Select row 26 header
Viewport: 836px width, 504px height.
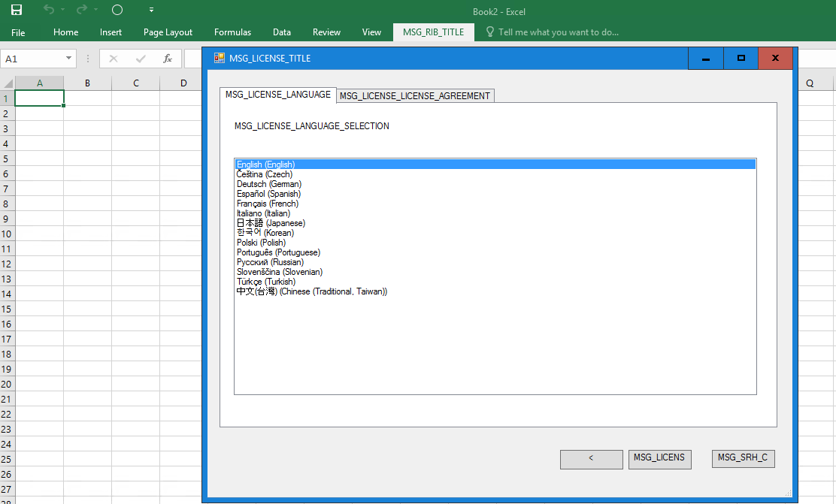pos(7,475)
